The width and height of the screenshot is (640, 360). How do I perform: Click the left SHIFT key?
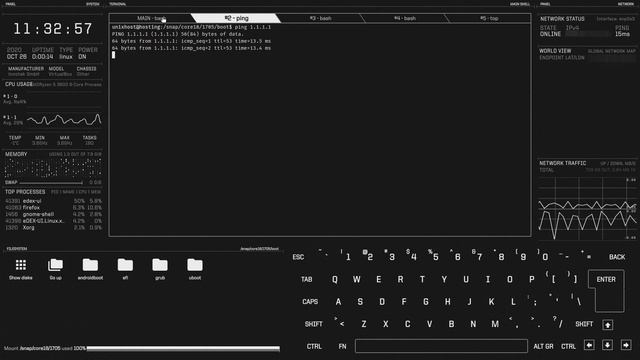pos(313,324)
